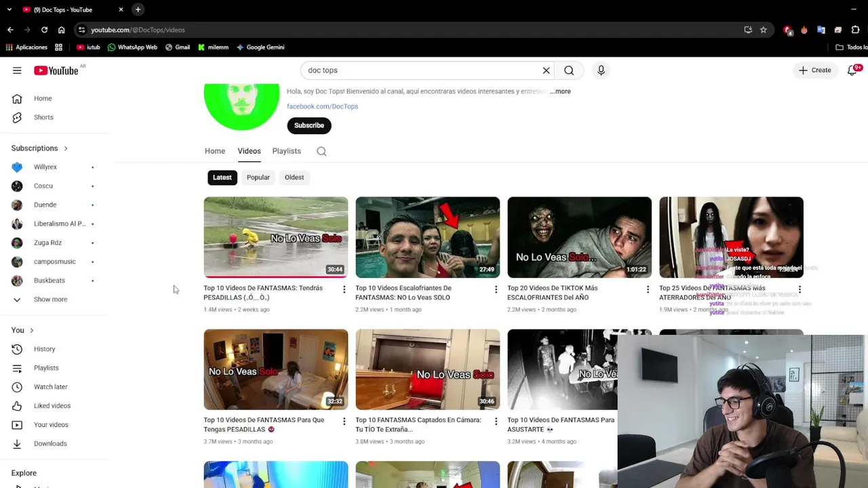The height and width of the screenshot is (488, 868).
Task: Open the camposmusic subscription
Action: [54, 262]
